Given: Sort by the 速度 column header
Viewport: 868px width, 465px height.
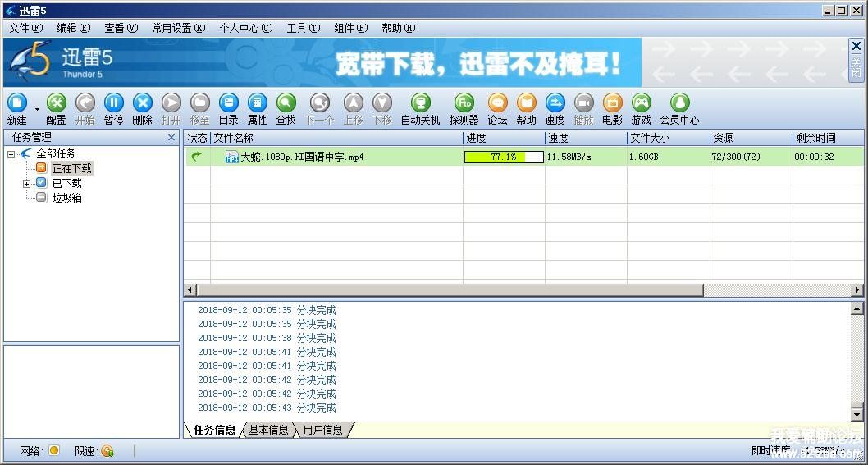Looking at the screenshot, I should click(x=586, y=138).
